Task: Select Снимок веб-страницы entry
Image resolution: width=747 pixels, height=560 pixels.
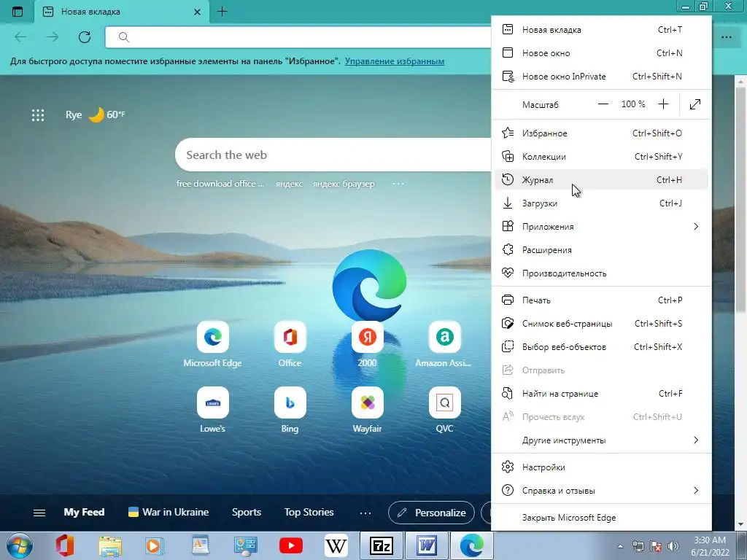Action: (x=601, y=324)
